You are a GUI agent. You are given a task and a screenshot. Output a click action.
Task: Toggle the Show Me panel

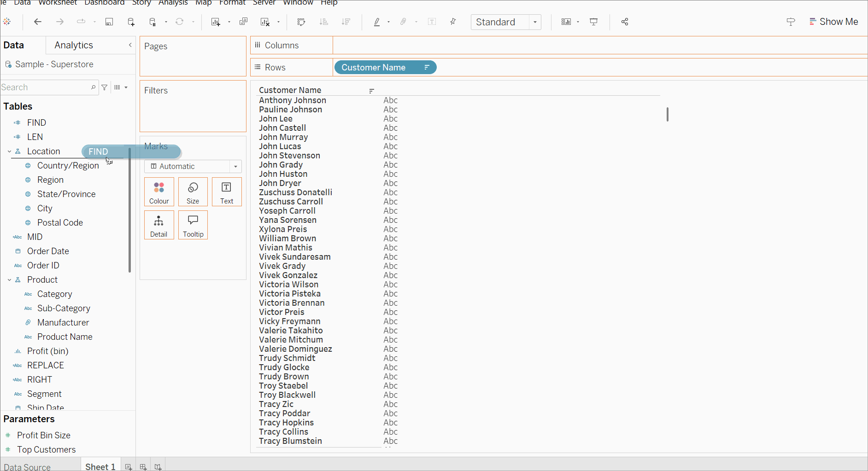tap(833, 22)
